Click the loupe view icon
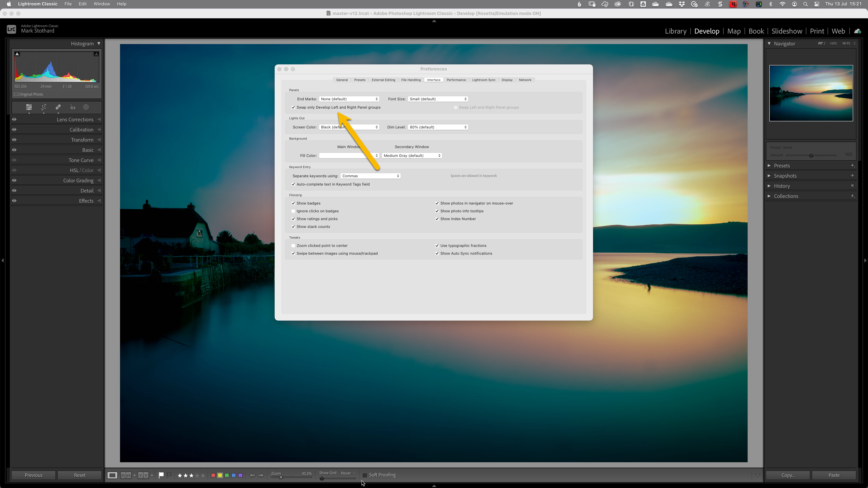868x488 pixels. [112, 475]
